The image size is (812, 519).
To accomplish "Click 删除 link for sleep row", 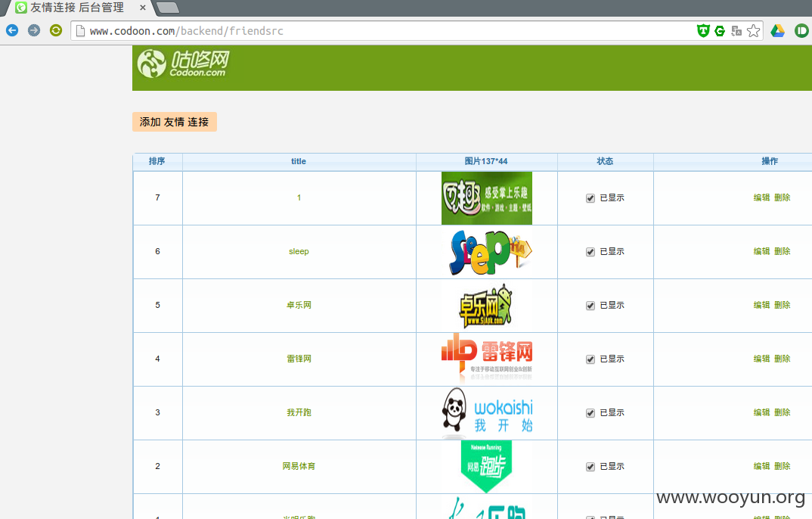I will (782, 251).
